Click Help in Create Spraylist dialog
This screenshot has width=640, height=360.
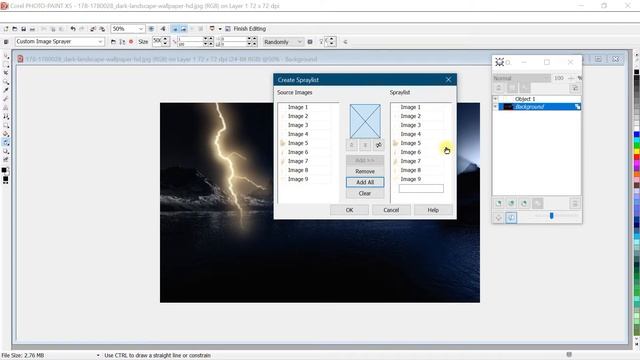(x=433, y=210)
